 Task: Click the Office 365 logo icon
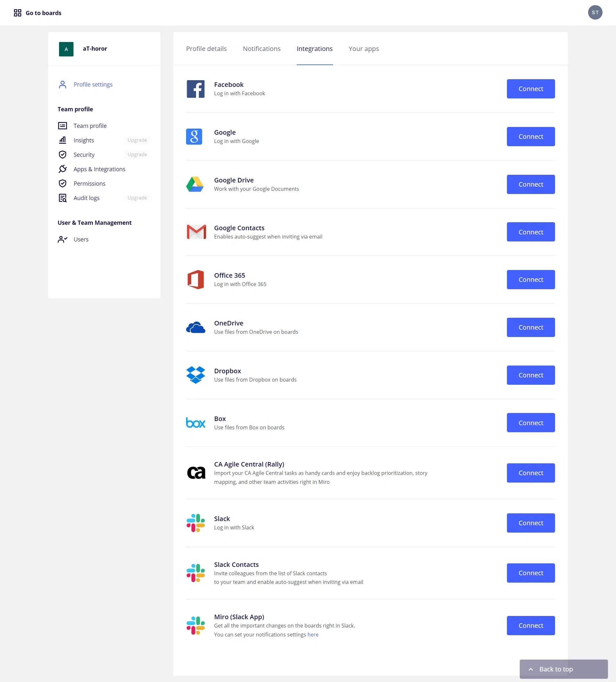tap(196, 279)
